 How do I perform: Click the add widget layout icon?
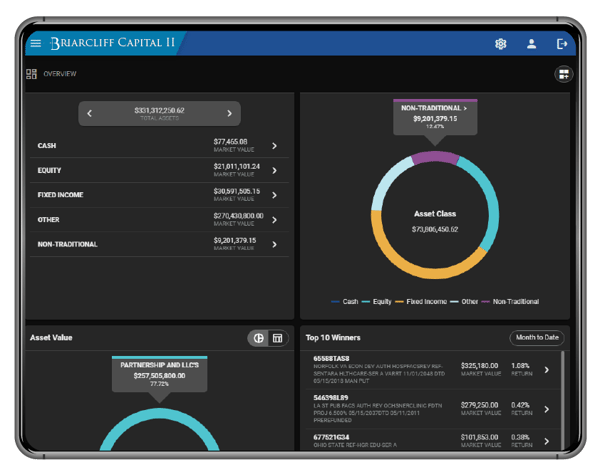[x=564, y=74]
